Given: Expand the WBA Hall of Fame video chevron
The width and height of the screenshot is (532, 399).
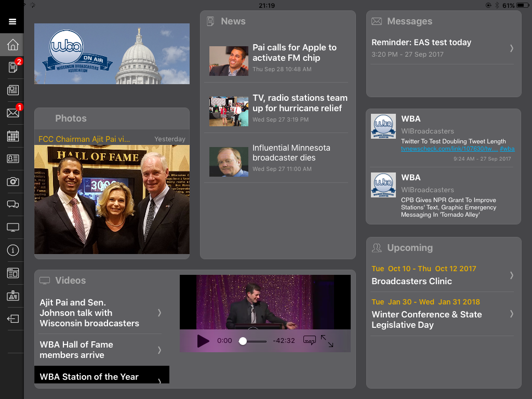Looking at the screenshot, I should [x=159, y=350].
